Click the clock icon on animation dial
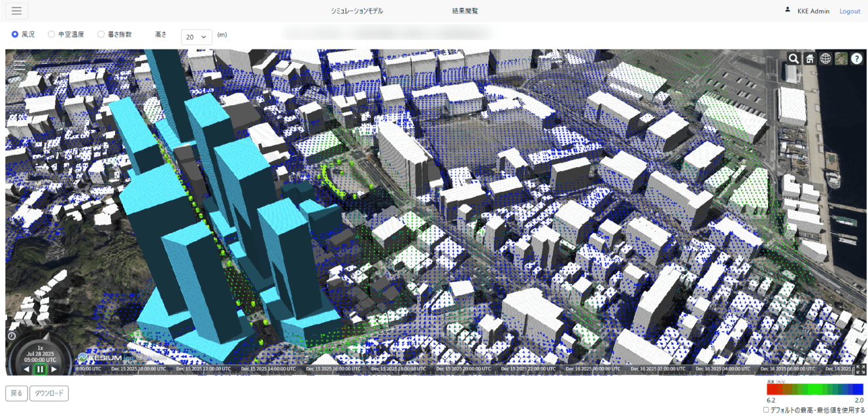Viewport: 868px width, 416px height. pos(12,336)
